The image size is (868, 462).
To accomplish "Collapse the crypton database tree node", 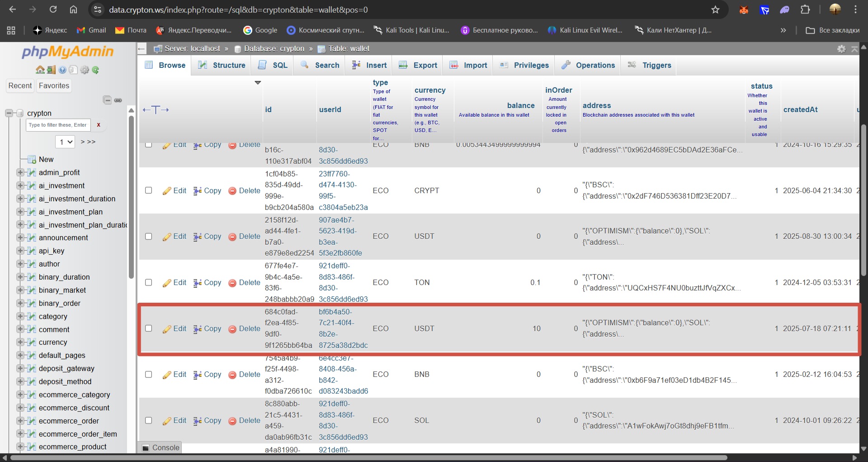I will (x=9, y=113).
